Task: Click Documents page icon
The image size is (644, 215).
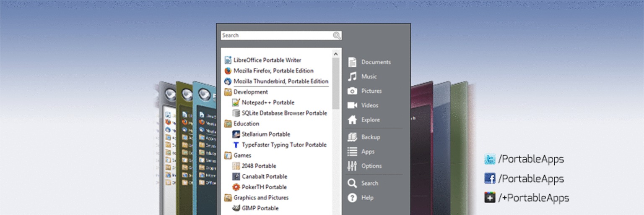Action: pyautogui.click(x=352, y=62)
